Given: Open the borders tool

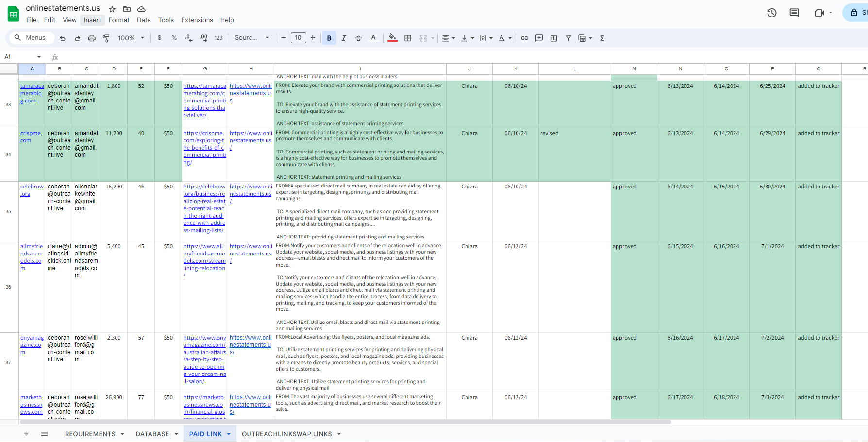Looking at the screenshot, I should pyautogui.click(x=408, y=38).
